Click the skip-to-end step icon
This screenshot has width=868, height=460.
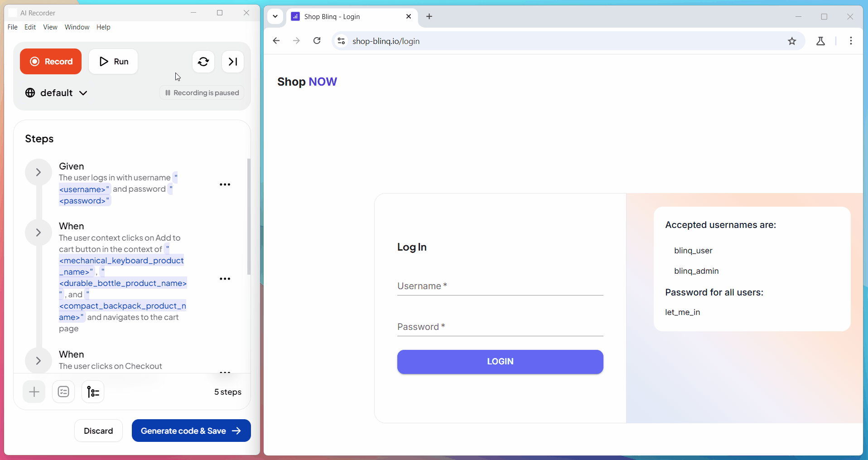(233, 62)
